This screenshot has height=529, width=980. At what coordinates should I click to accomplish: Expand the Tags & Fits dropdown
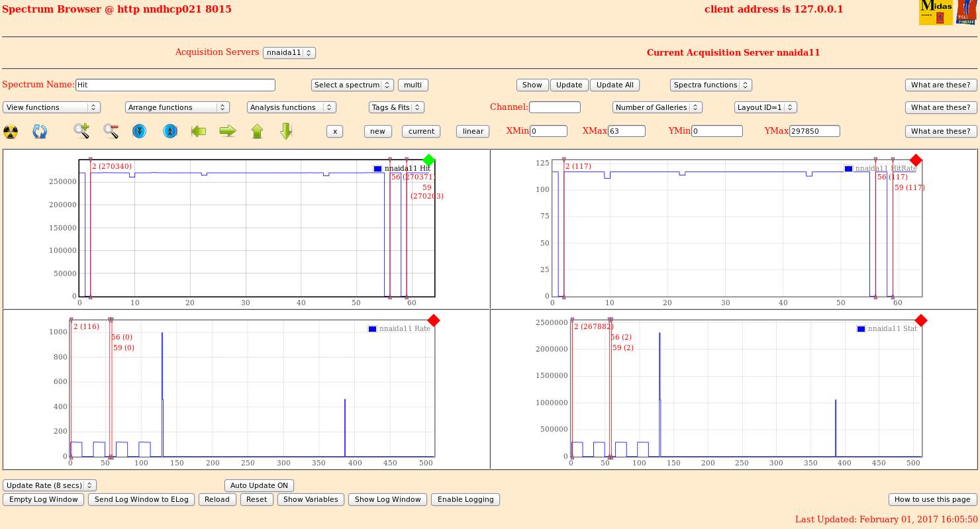click(397, 107)
